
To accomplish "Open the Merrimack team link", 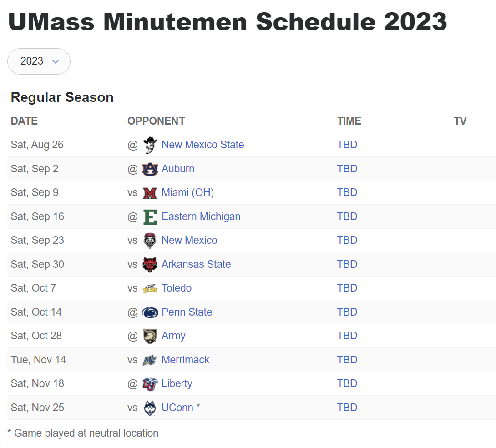I will pyautogui.click(x=185, y=360).
